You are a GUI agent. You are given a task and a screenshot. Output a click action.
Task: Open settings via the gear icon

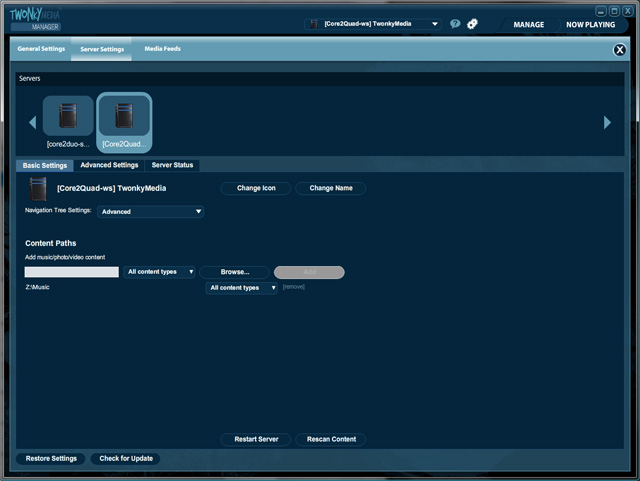click(x=472, y=24)
